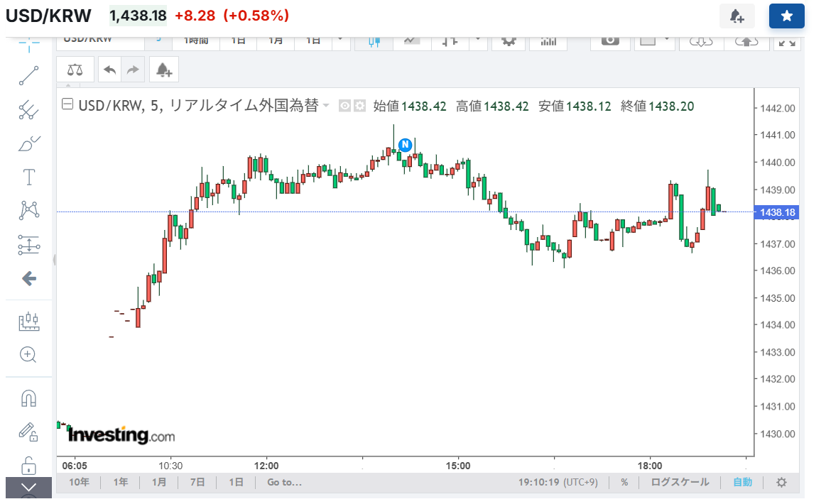The height and width of the screenshot is (504, 826).
Task: Click the Go to... button
Action: (284, 482)
